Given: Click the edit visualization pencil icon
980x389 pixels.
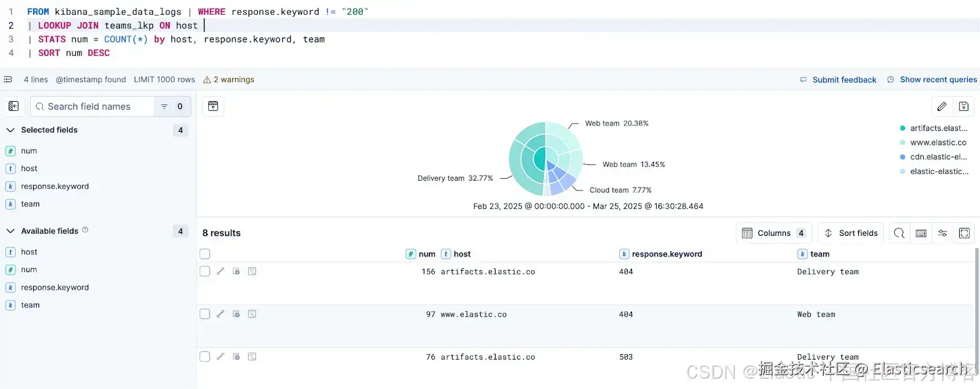Looking at the screenshot, I should coord(941,107).
